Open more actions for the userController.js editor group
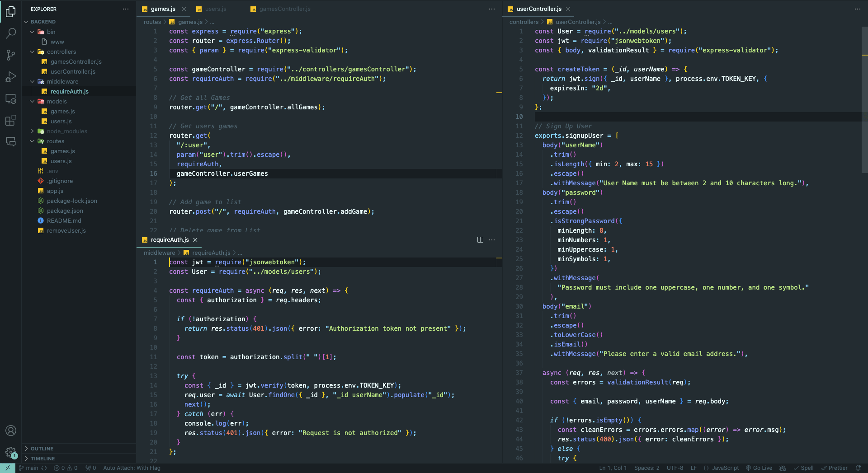868x473 pixels. point(857,9)
